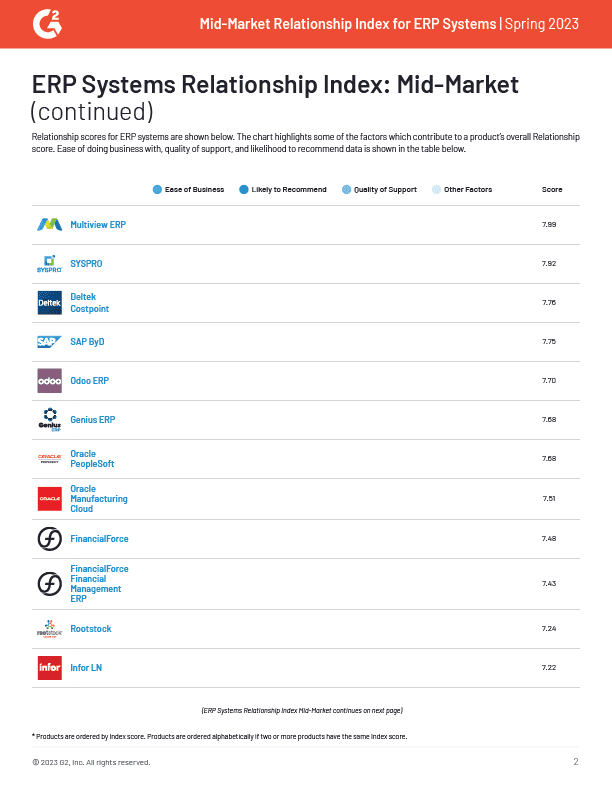Click the Deltek Costpoint logo
612x792 pixels.
coord(49,302)
